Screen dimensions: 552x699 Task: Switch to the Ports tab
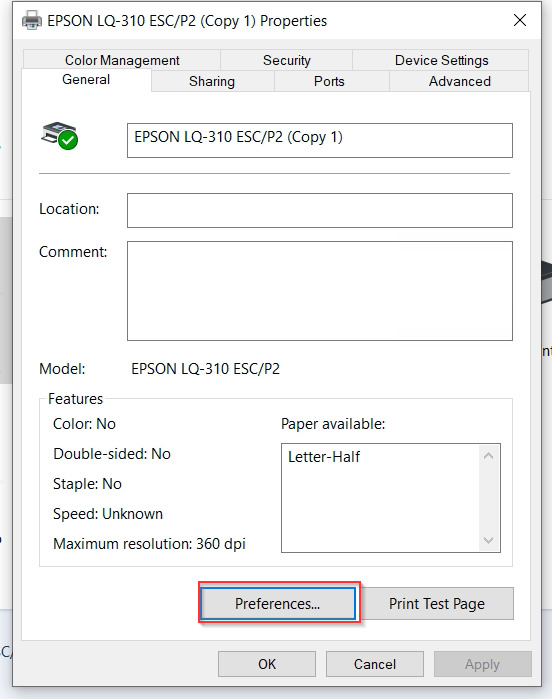click(x=330, y=82)
